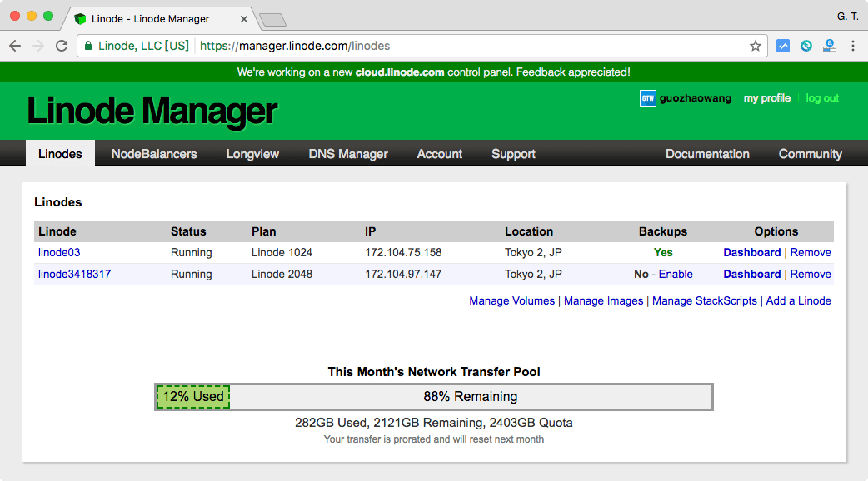This screenshot has width=868, height=481.
Task: Click the padlock icon in the address bar
Action: [89, 47]
